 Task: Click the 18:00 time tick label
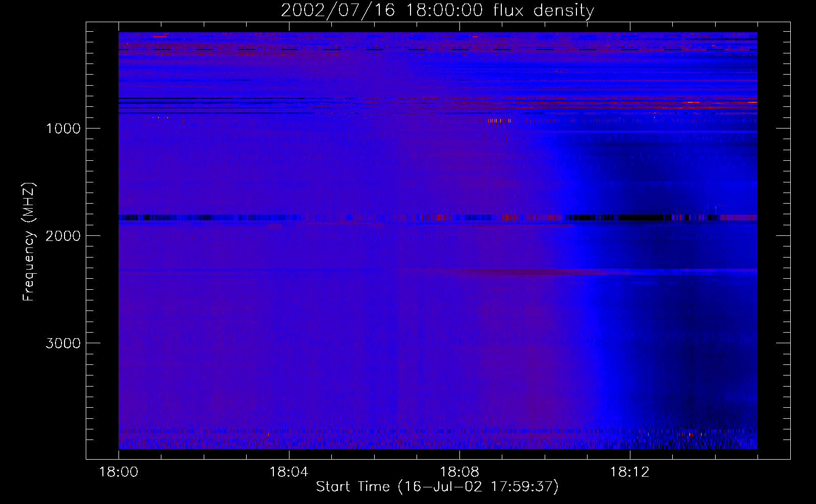[119, 472]
